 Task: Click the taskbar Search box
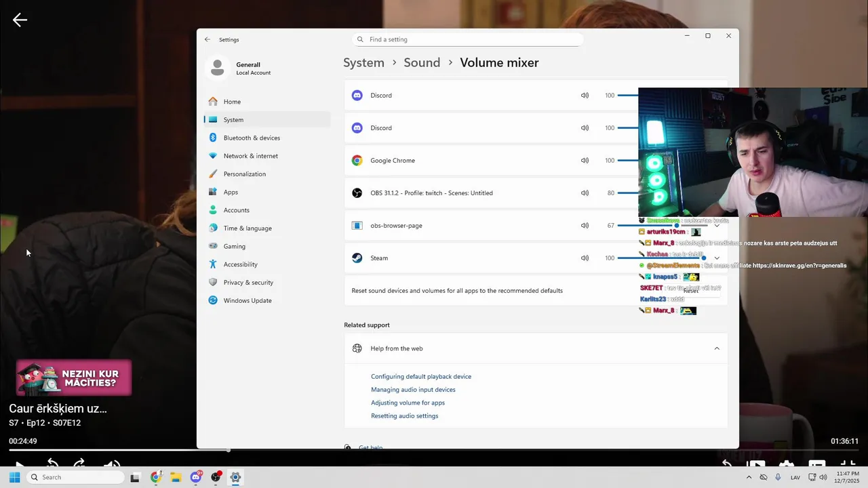point(75,478)
